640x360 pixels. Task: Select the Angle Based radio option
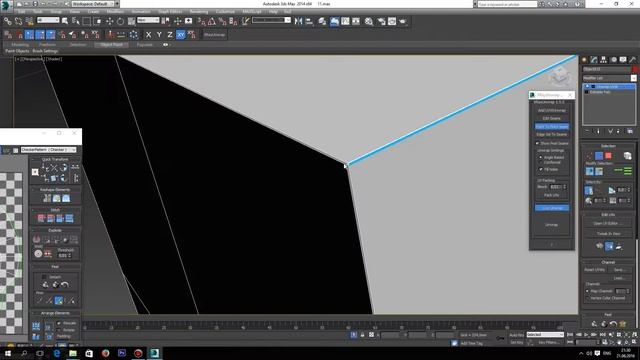pos(540,157)
